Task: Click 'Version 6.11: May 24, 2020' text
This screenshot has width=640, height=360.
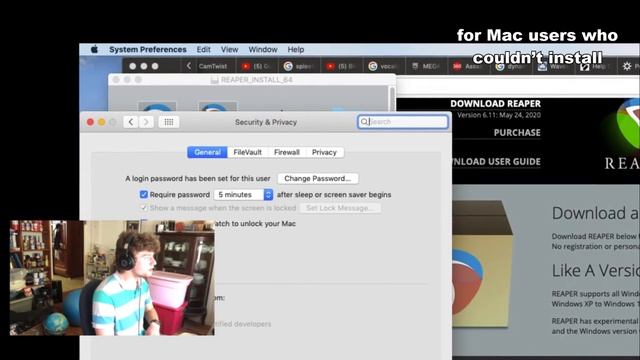Action: 499,115
